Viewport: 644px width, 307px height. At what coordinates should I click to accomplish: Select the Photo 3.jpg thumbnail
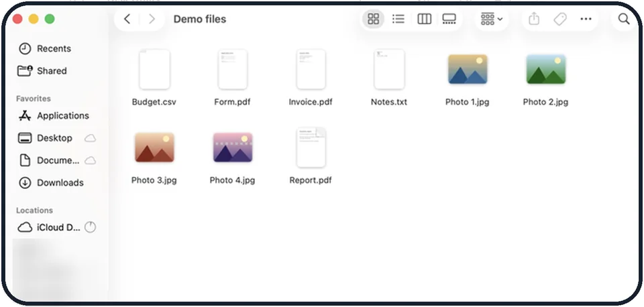(x=154, y=147)
